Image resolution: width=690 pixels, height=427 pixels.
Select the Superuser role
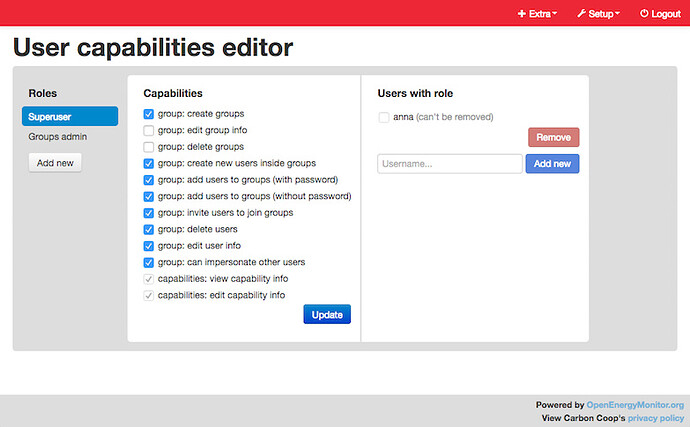tap(70, 116)
